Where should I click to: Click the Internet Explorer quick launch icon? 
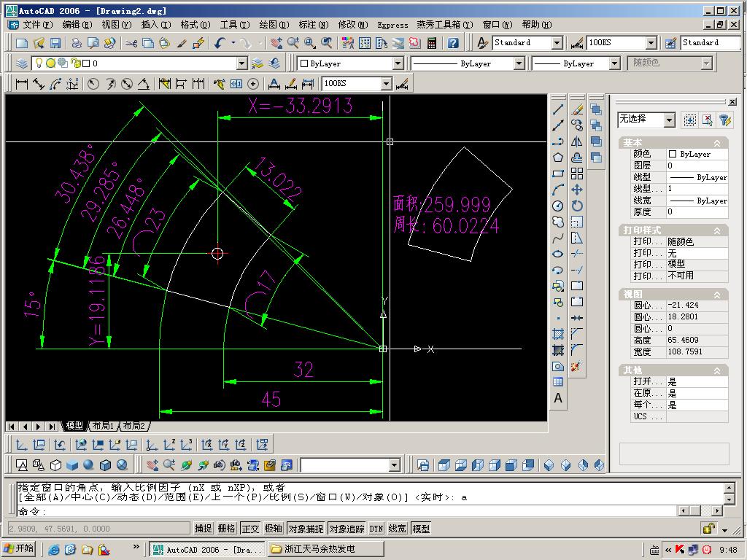[54, 550]
